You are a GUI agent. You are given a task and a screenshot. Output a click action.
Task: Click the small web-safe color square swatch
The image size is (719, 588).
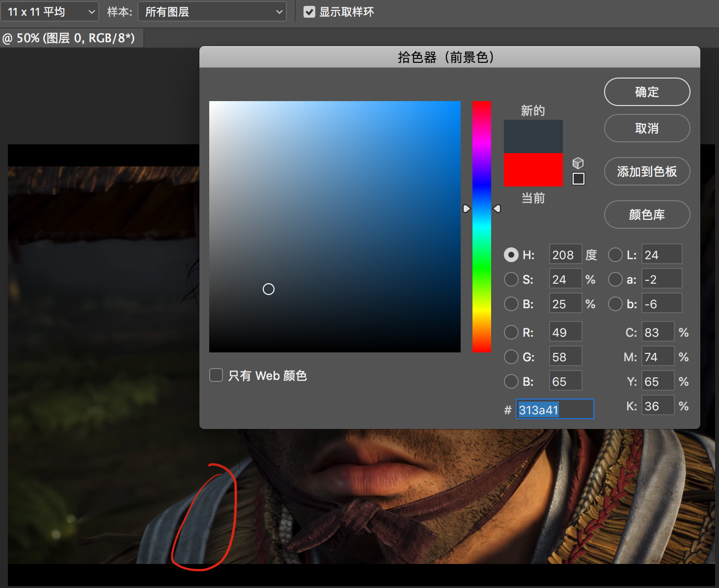point(579,179)
